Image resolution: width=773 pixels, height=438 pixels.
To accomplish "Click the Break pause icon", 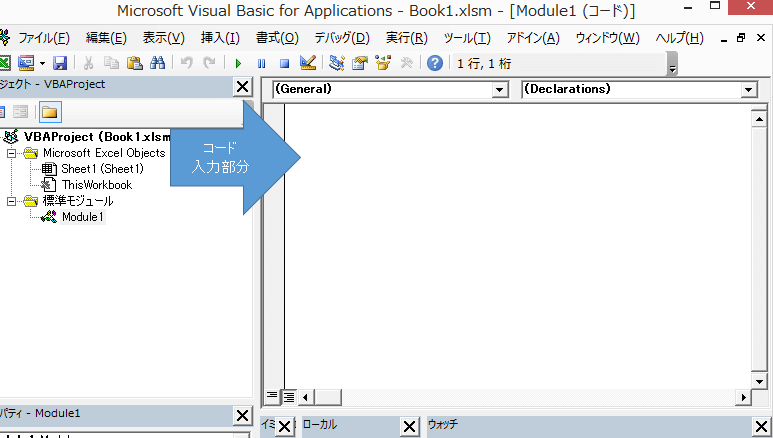I will (261, 63).
